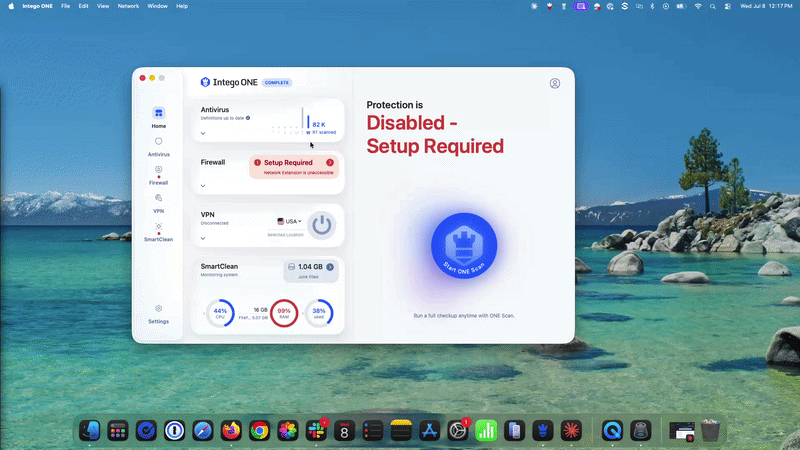This screenshot has width=800, height=450.
Task: Open the Intego ONE app menu
Action: (x=37, y=6)
